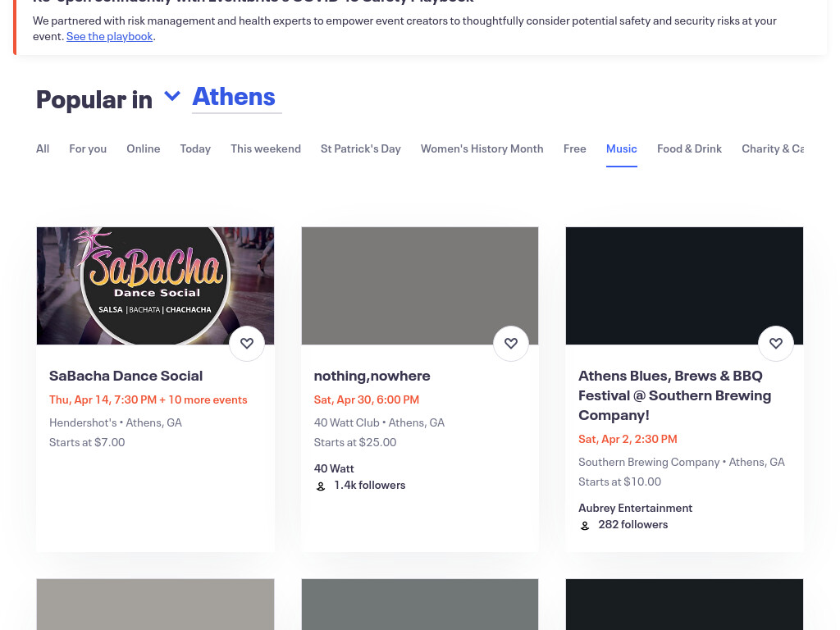Click 'Sat, Apr 2, 2:30 PM' date
This screenshot has height=630, width=840.
pos(628,440)
